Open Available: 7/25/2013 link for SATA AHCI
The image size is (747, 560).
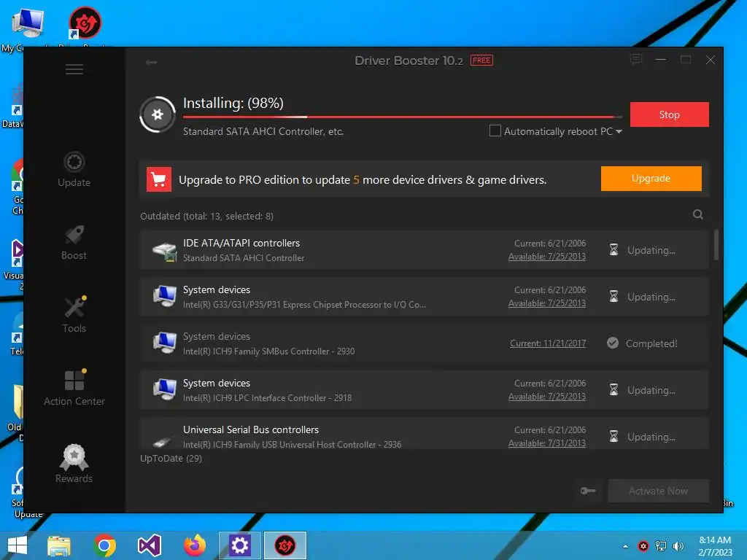[x=547, y=257]
